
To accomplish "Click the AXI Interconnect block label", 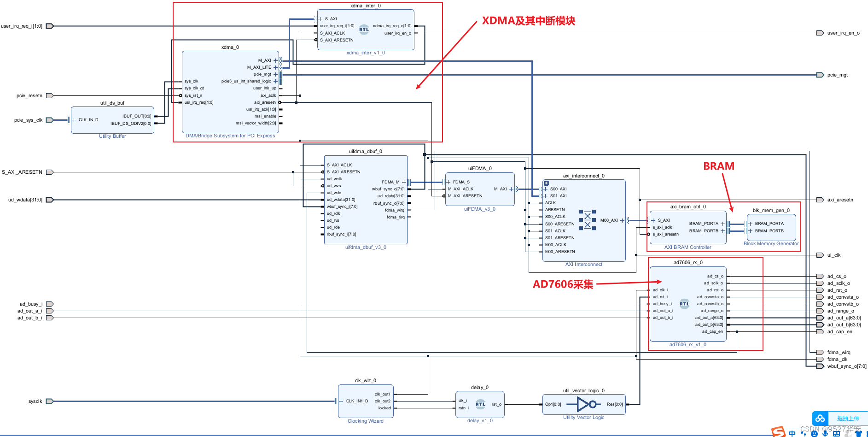I will click(x=584, y=265).
